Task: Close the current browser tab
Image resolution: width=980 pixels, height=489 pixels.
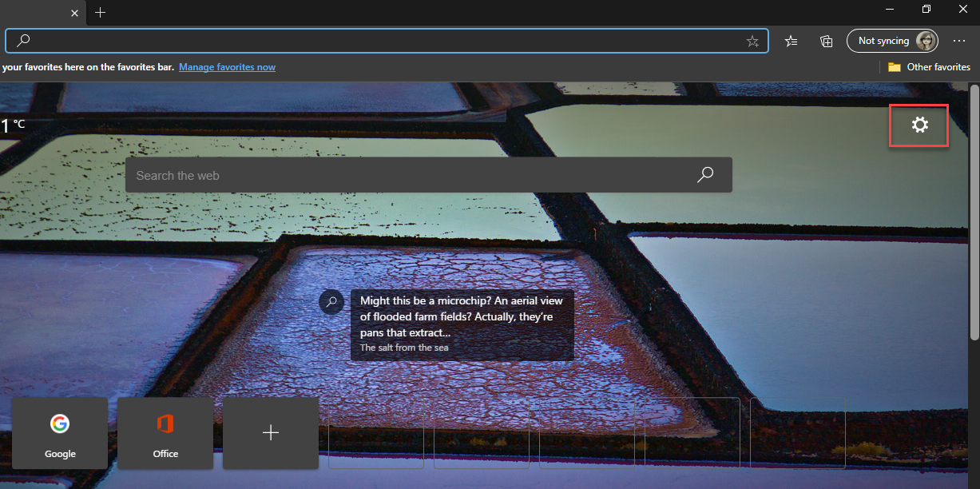Action: click(75, 13)
